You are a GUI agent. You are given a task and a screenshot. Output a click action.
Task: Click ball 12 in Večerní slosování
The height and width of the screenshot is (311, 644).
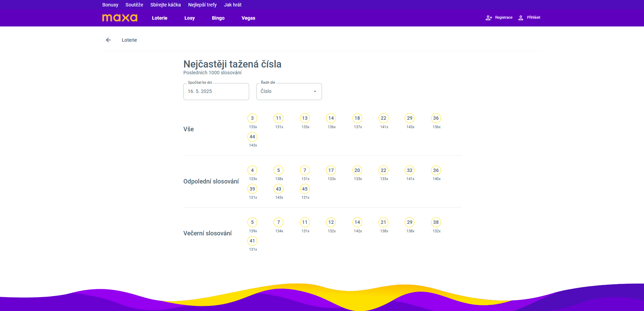tap(331, 222)
